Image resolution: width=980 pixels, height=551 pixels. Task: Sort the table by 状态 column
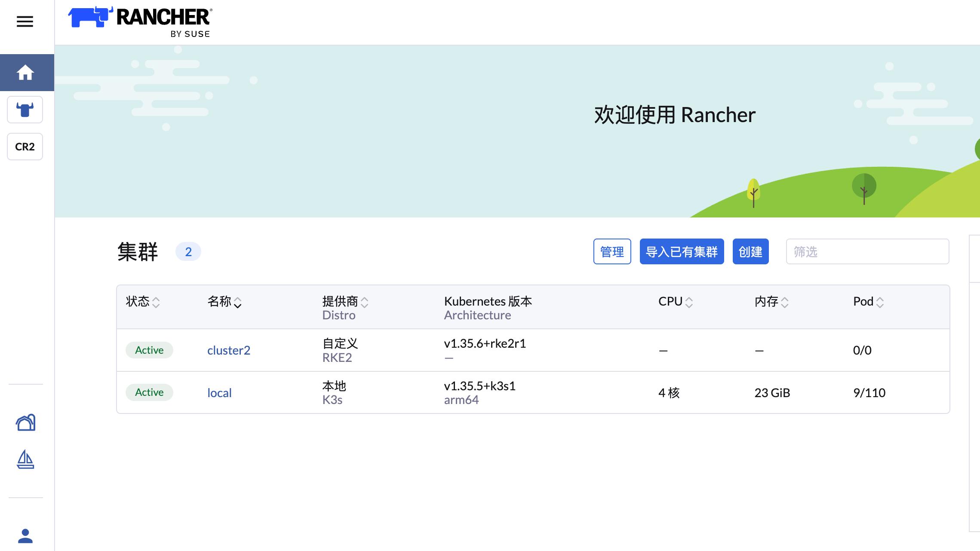143,302
